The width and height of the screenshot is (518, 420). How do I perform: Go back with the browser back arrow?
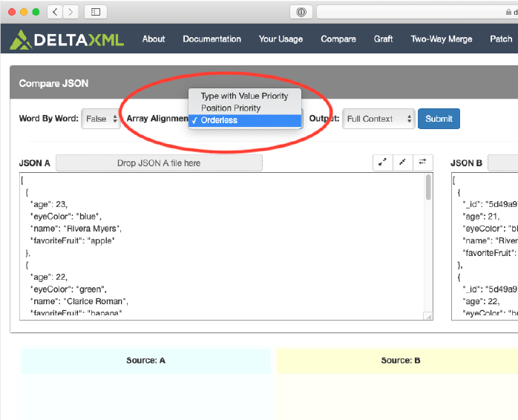coord(56,12)
